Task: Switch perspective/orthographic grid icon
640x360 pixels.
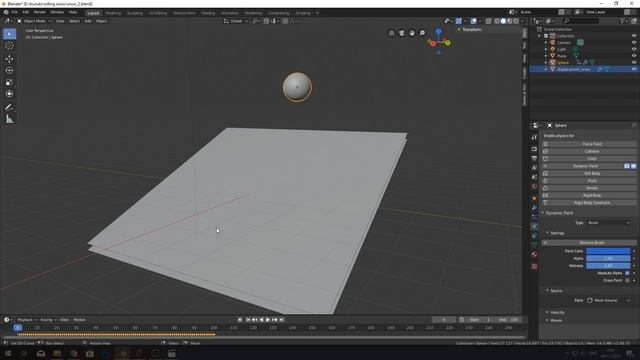Action: (x=391, y=33)
